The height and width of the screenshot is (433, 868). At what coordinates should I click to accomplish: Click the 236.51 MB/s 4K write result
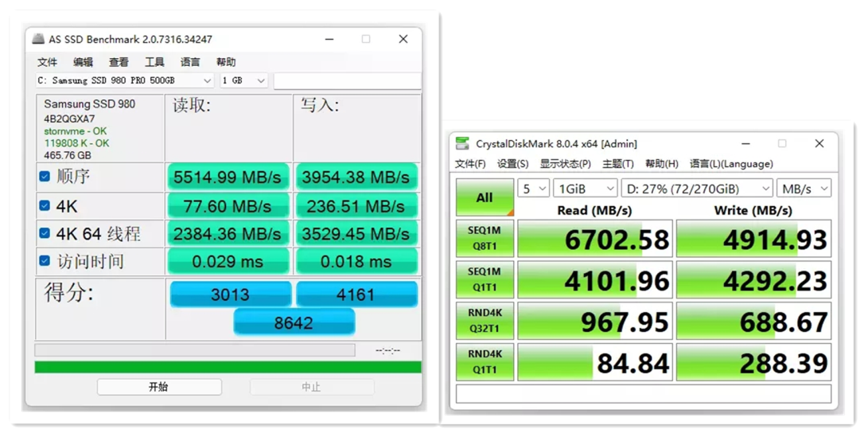356,206
